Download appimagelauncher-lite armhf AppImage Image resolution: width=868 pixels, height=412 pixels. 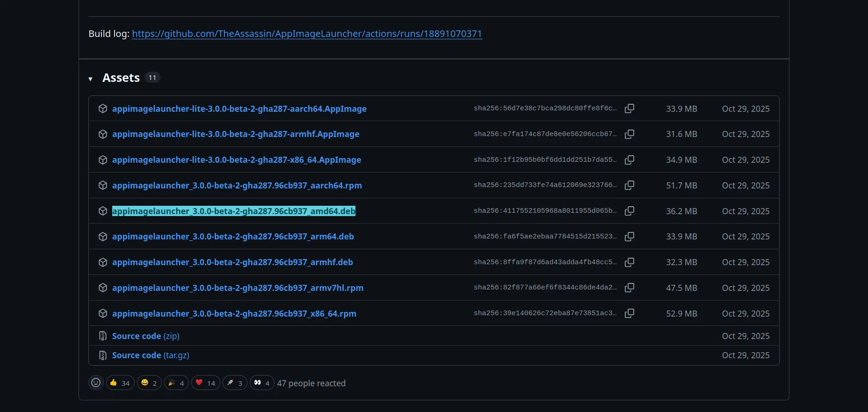coord(236,134)
